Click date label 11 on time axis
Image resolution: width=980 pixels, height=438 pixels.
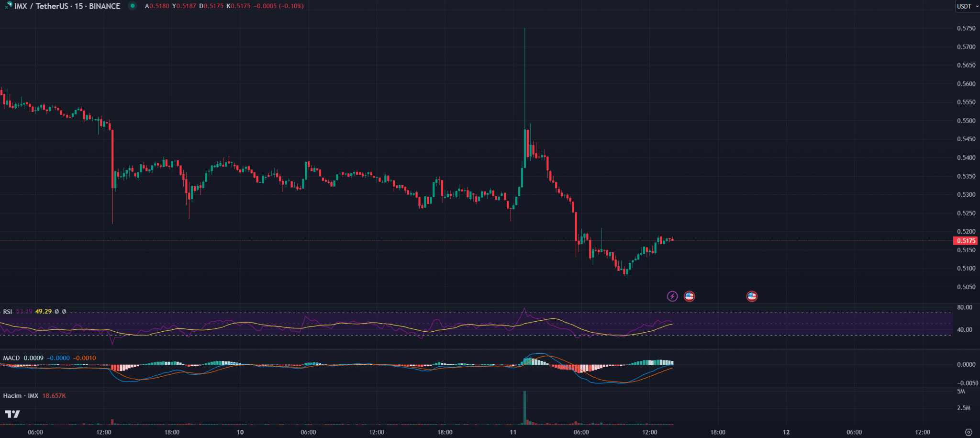pyautogui.click(x=513, y=432)
